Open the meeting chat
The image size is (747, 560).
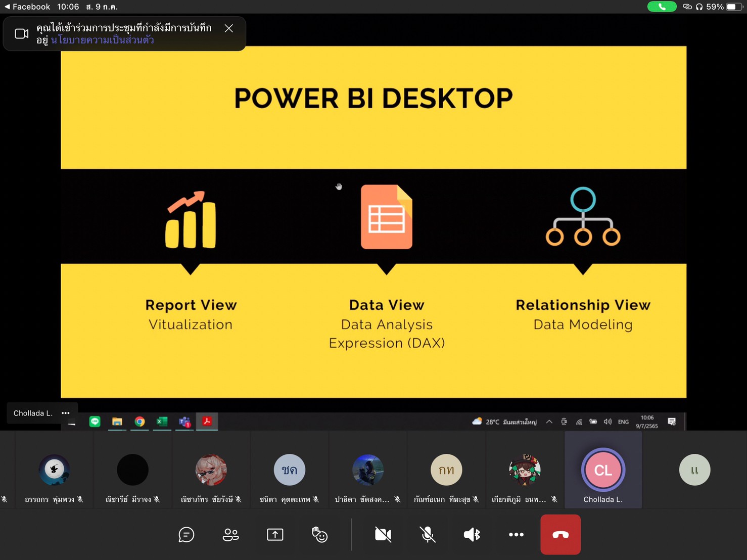pyautogui.click(x=186, y=534)
